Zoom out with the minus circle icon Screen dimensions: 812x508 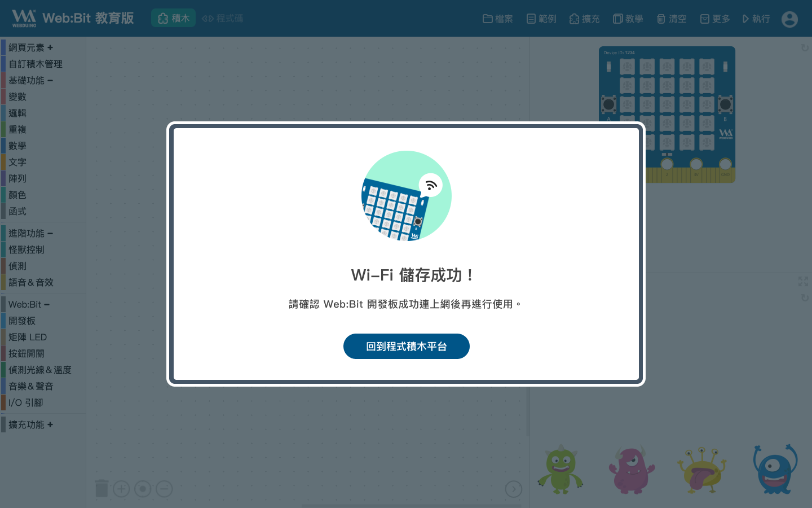click(164, 489)
